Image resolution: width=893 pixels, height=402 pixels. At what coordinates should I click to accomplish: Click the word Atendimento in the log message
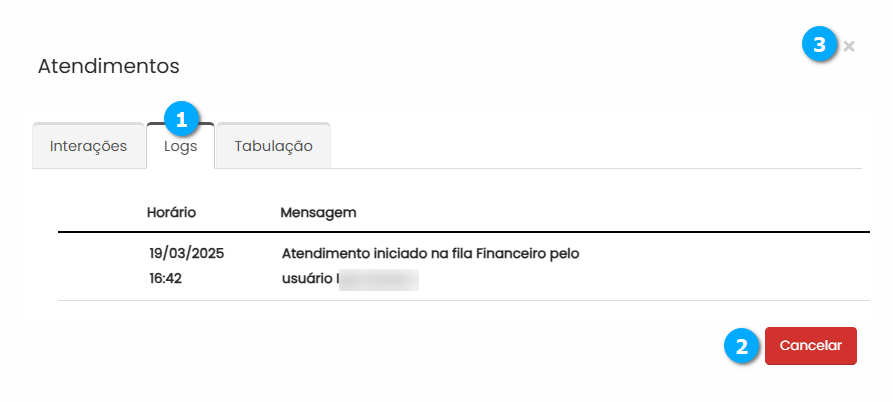(x=325, y=253)
